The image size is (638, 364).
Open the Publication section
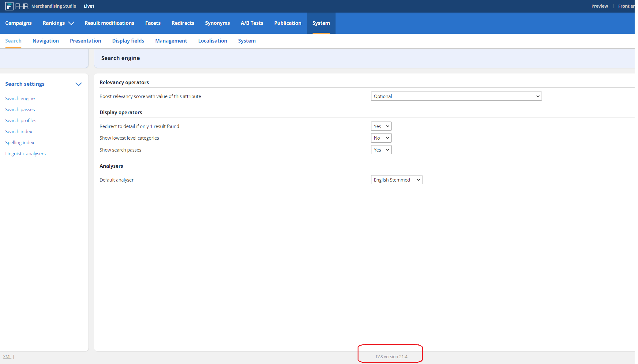(288, 23)
